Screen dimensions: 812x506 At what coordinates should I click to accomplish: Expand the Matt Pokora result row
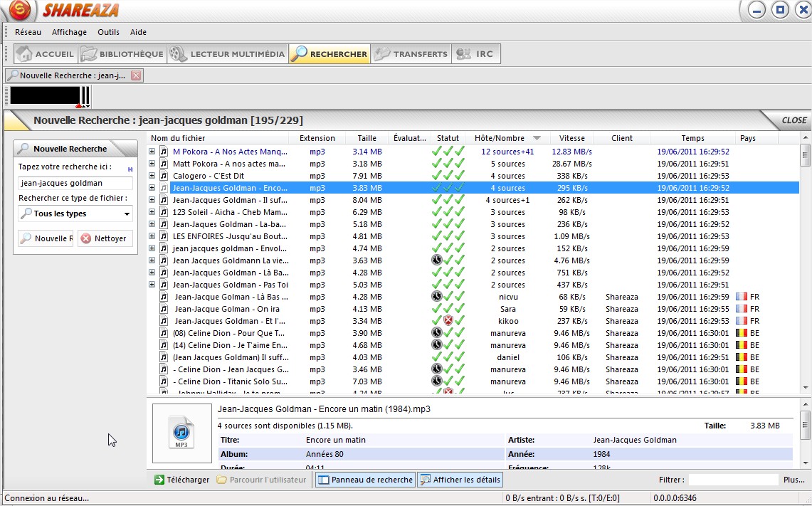pos(152,164)
